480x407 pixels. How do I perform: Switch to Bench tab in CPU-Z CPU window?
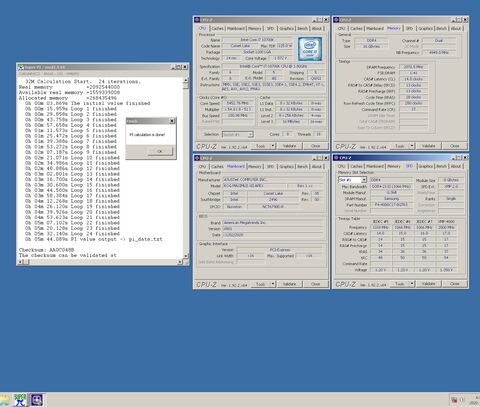302,28
